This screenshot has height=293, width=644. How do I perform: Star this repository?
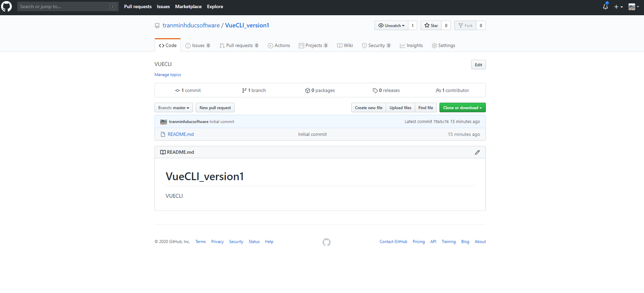coord(431,26)
